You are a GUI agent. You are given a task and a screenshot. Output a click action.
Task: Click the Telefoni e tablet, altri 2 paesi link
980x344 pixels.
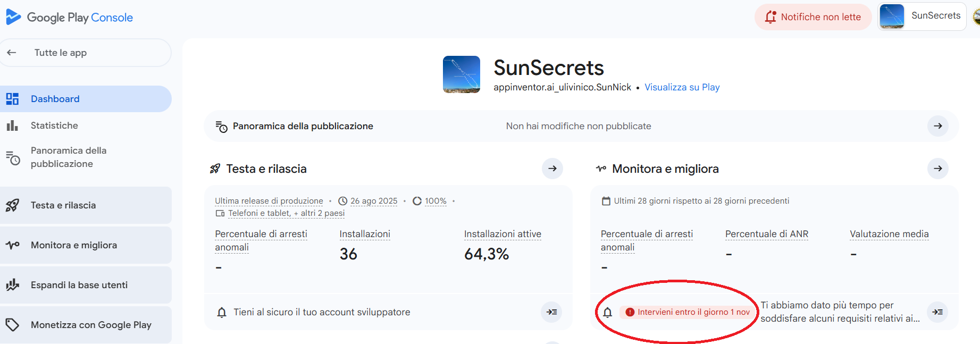click(286, 213)
